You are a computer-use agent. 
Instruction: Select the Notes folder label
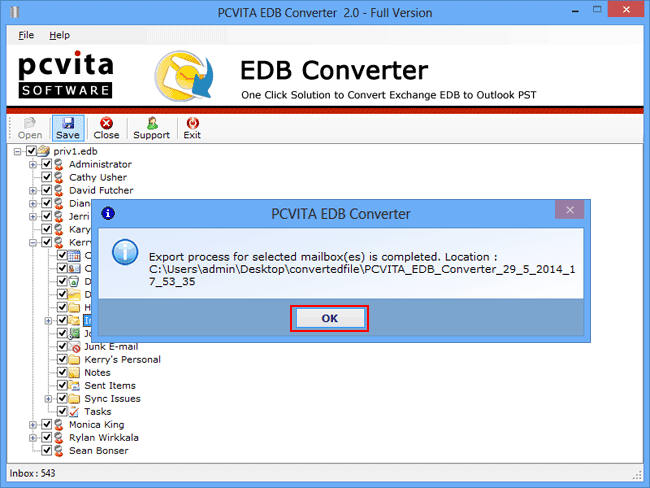click(x=97, y=373)
